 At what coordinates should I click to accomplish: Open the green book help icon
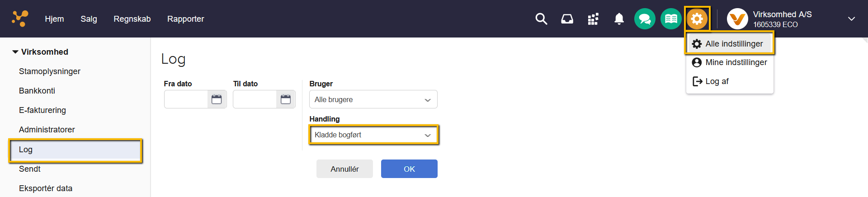[671, 19]
